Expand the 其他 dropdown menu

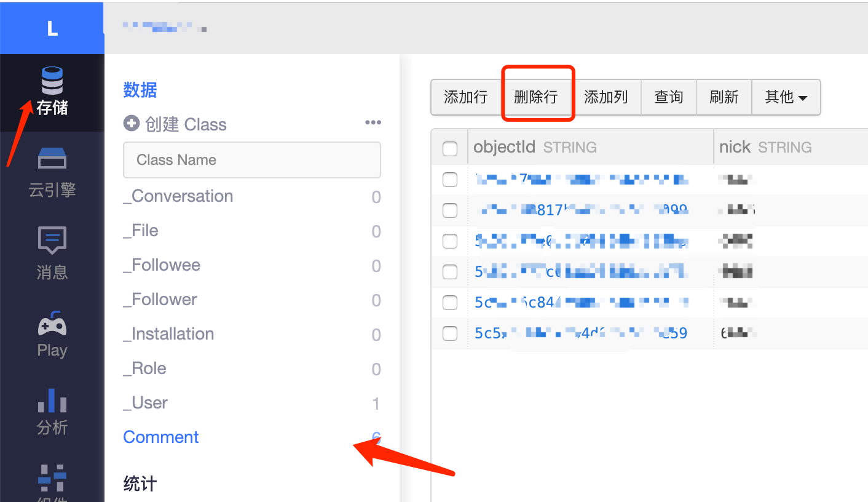coord(786,97)
